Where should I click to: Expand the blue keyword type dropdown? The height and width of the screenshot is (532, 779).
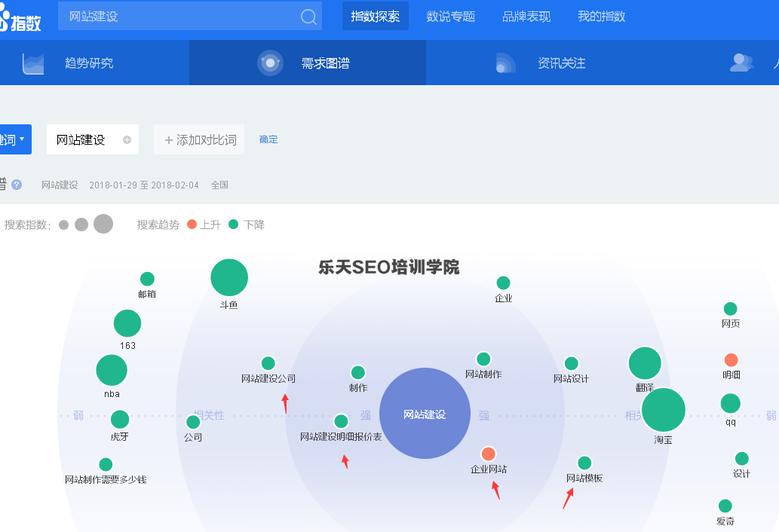click(15, 139)
